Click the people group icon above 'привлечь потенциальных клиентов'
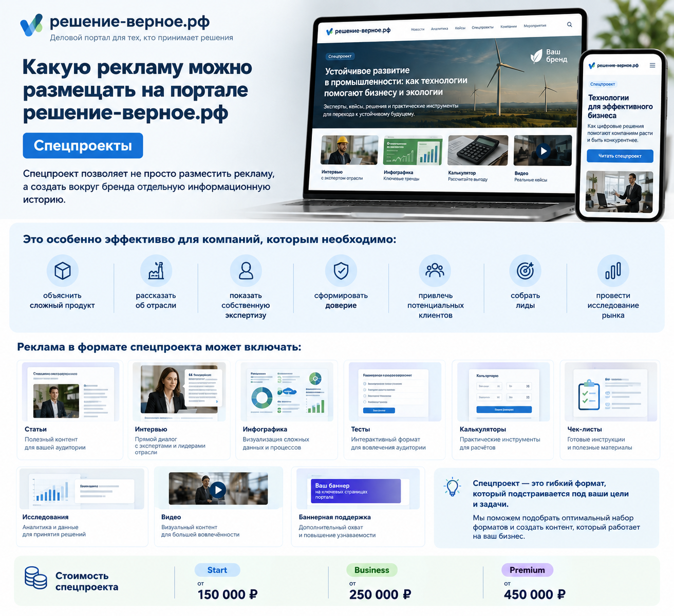674x616 pixels. pos(435,271)
